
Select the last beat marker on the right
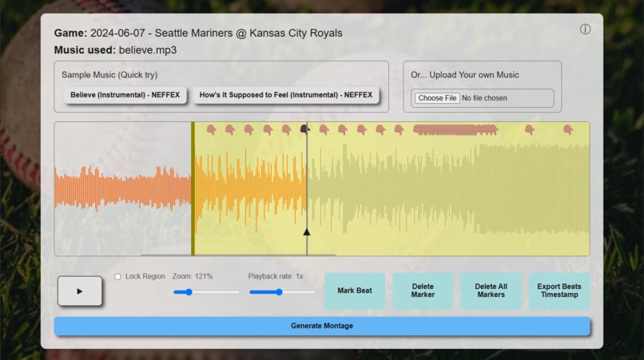coord(568,130)
